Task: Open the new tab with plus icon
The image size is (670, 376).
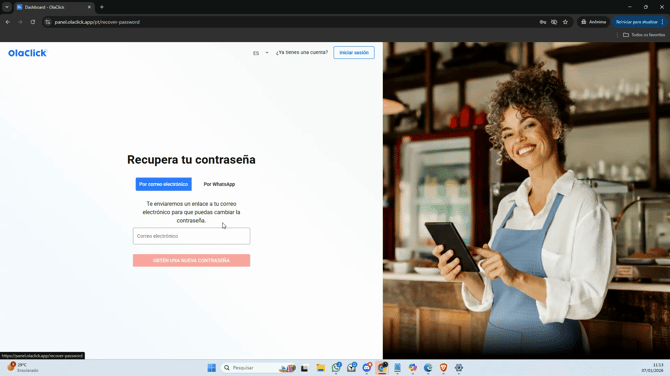Action: 102,7
